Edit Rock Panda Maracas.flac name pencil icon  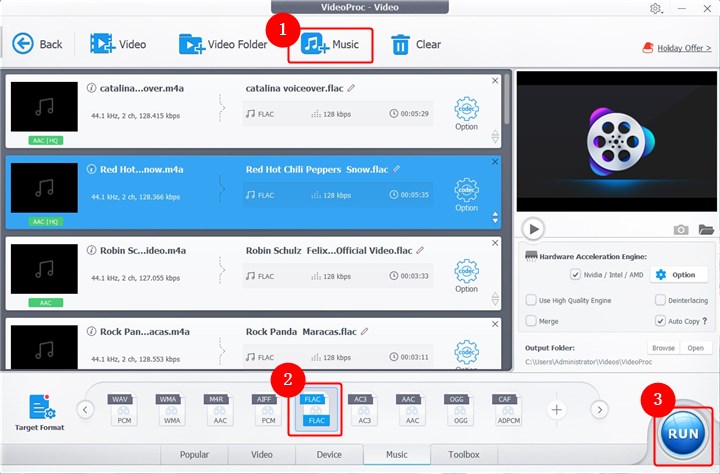365,331
